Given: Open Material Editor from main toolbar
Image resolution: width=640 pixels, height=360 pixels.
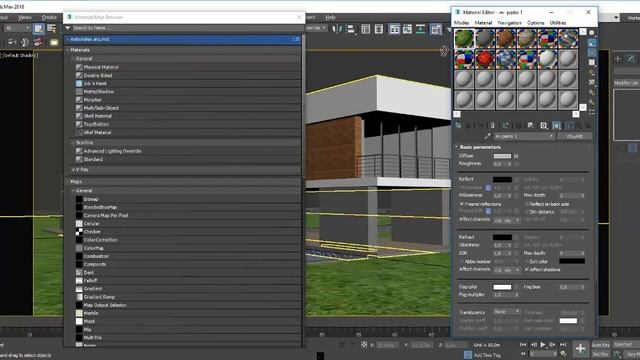Looking at the screenshot, I should coord(436,29).
